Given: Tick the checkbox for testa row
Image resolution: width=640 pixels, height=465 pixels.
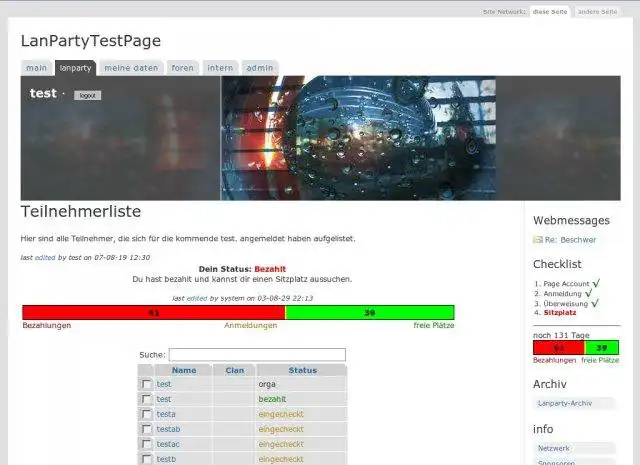Looking at the screenshot, I should point(146,414).
